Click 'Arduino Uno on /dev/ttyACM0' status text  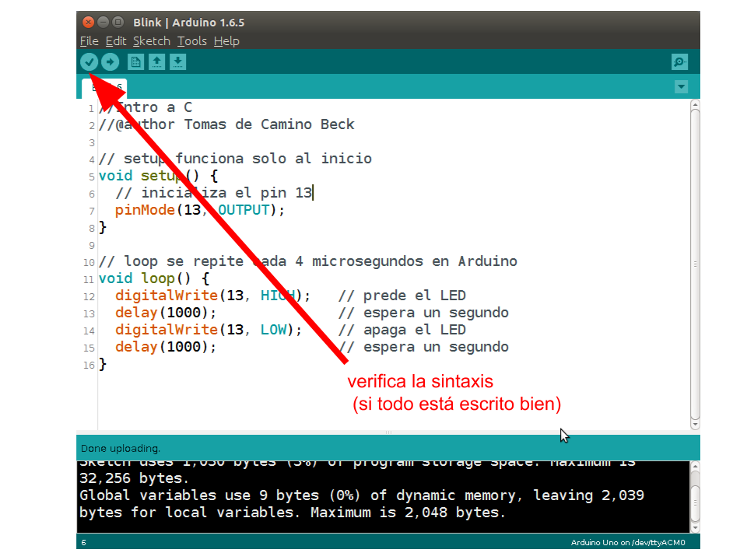tap(628, 542)
